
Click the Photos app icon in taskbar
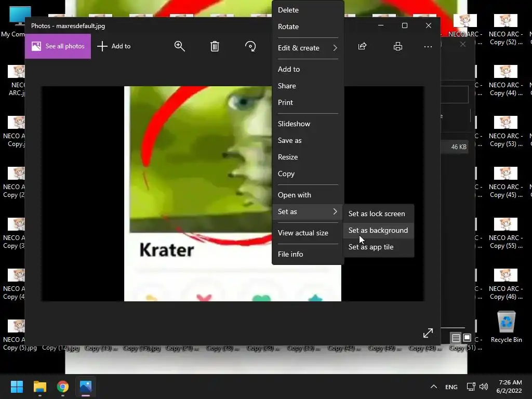click(x=86, y=387)
